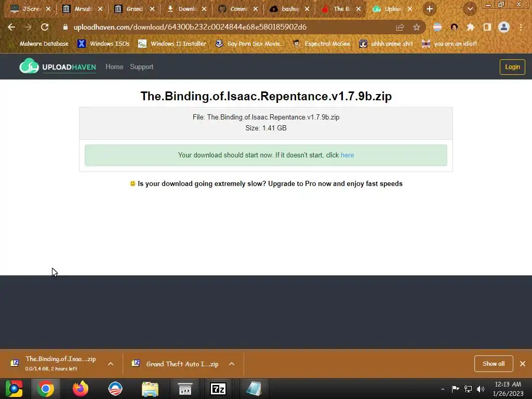Open the network tray icon

point(468,389)
